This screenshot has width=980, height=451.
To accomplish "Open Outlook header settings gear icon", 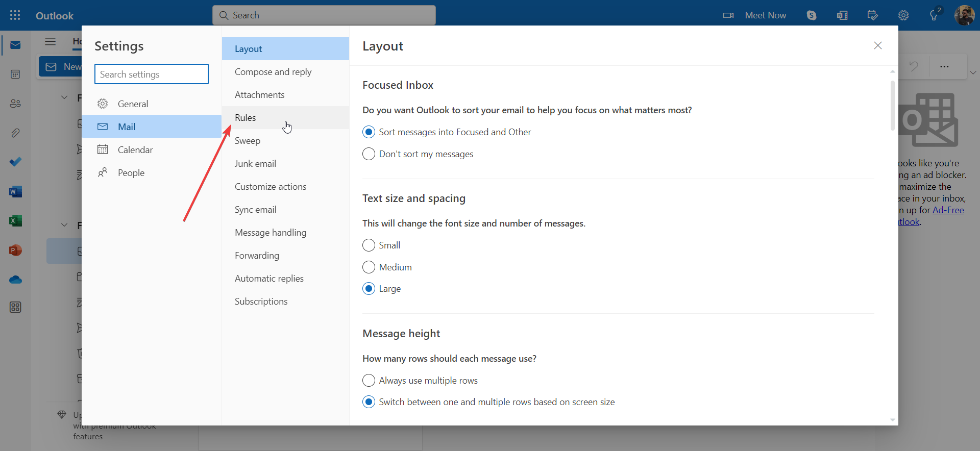I will [903, 15].
